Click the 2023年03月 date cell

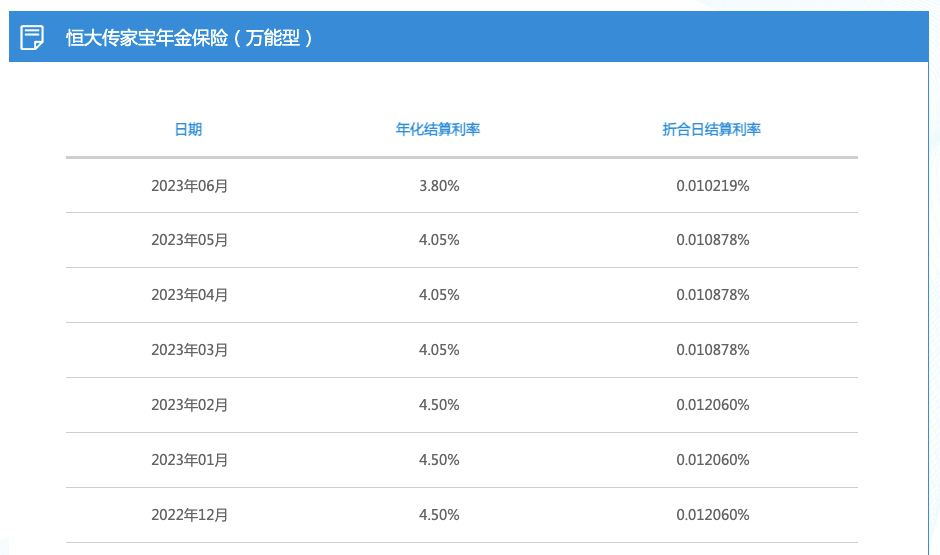[189, 350]
